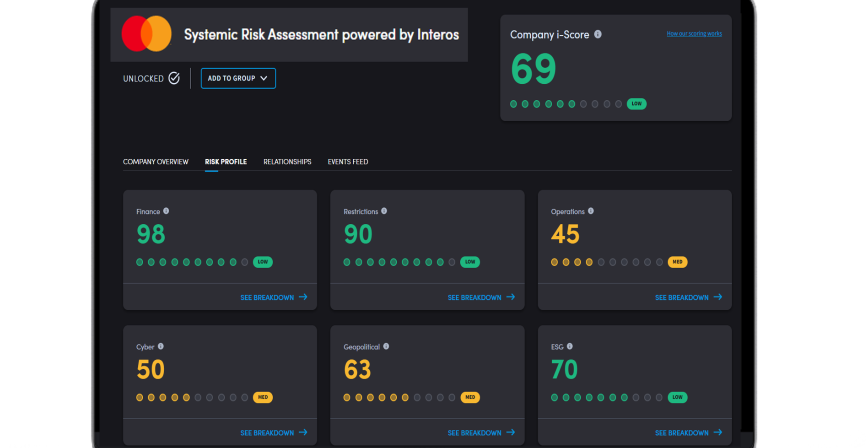Expand the Operations breakdown arrow
Screen dimensions: 868x448
718,297
